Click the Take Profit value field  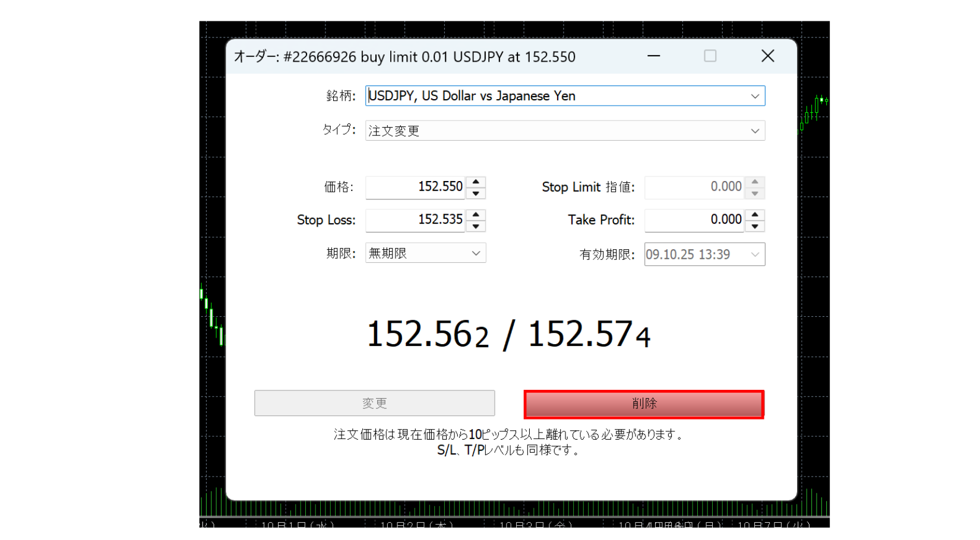pos(694,220)
